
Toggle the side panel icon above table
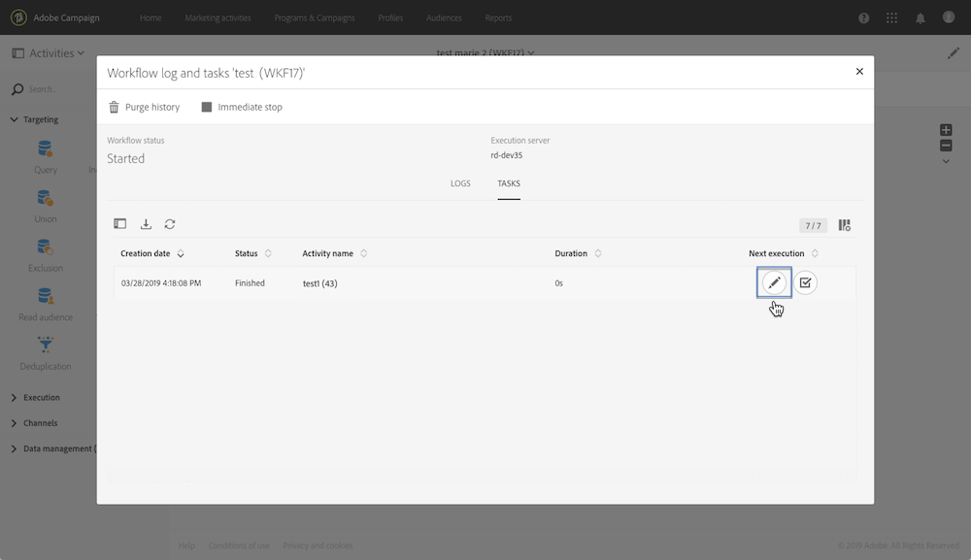point(120,224)
